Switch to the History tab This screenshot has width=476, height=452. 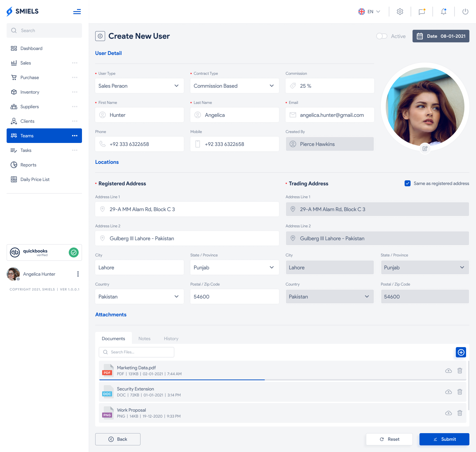tap(171, 339)
